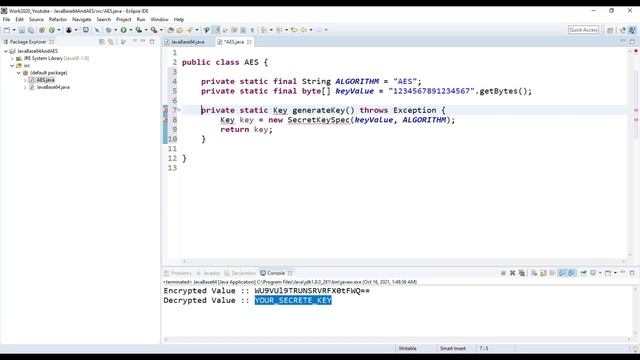Click the Save All toolbar icon
Image resolution: width=640 pixels, height=360 pixels.
[31, 30]
